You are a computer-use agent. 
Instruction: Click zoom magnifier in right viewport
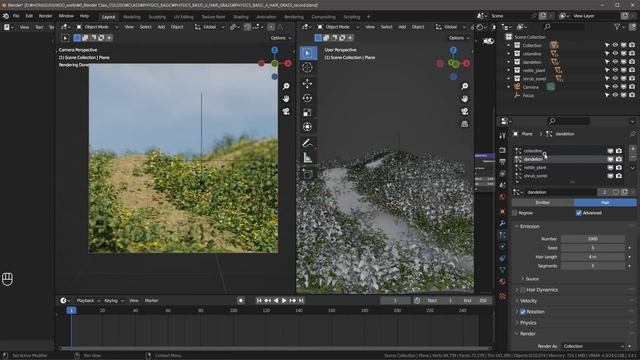point(464,86)
